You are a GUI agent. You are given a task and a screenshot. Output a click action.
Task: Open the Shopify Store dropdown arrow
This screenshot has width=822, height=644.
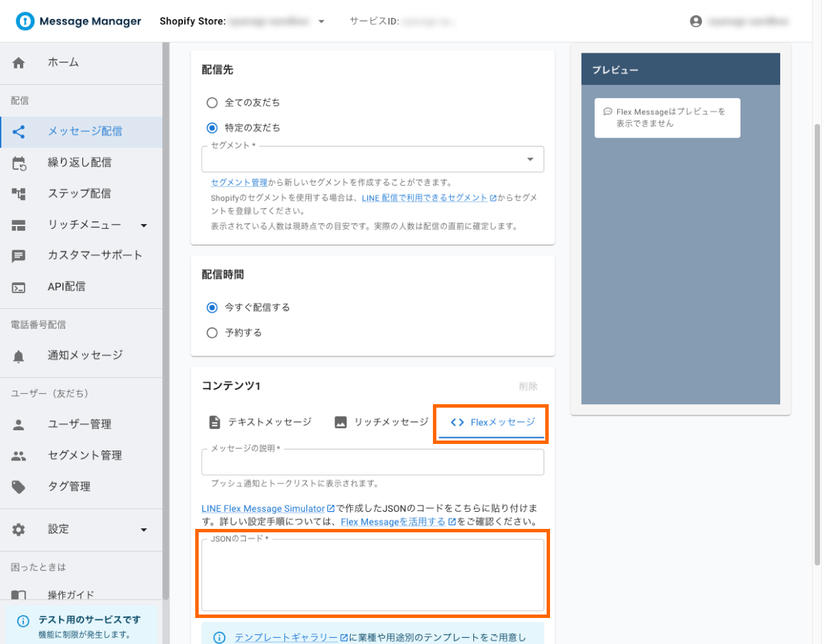coord(321,21)
